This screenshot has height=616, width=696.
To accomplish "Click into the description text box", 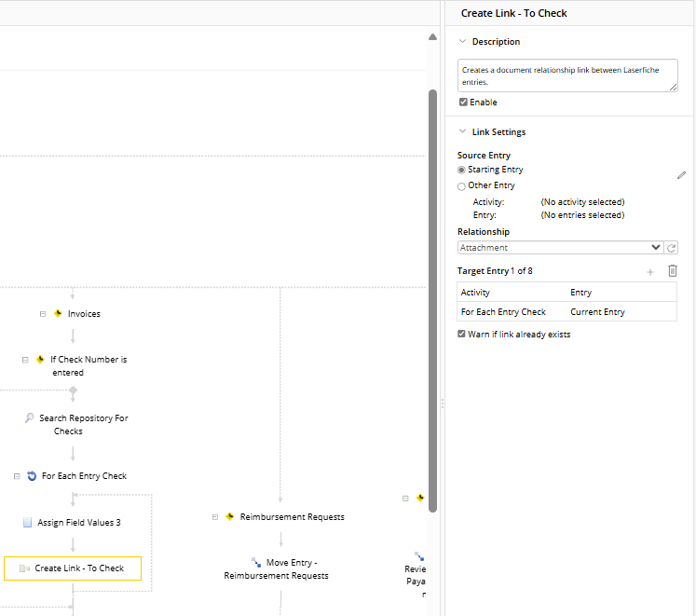I will pyautogui.click(x=567, y=75).
